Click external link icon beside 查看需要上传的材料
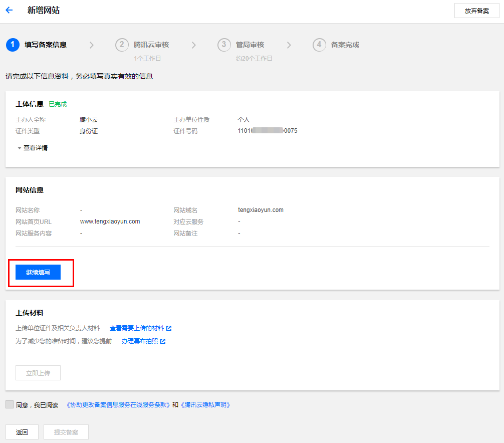 click(x=169, y=328)
